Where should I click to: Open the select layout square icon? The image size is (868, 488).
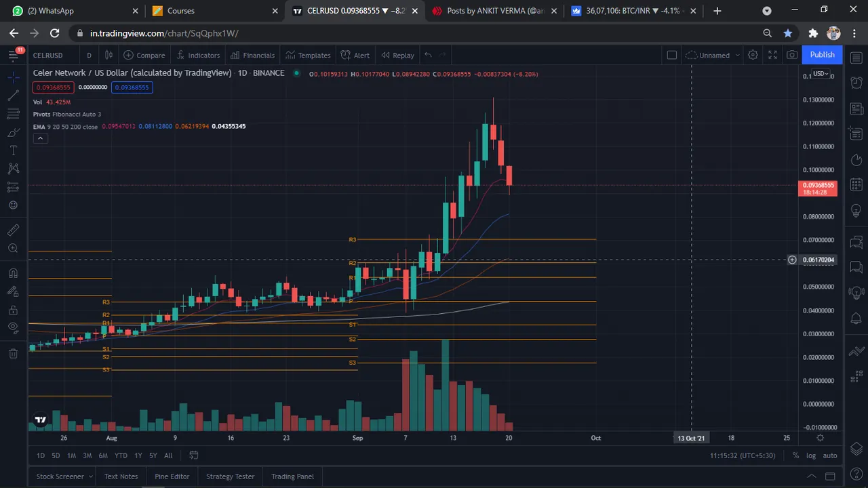[x=671, y=55]
